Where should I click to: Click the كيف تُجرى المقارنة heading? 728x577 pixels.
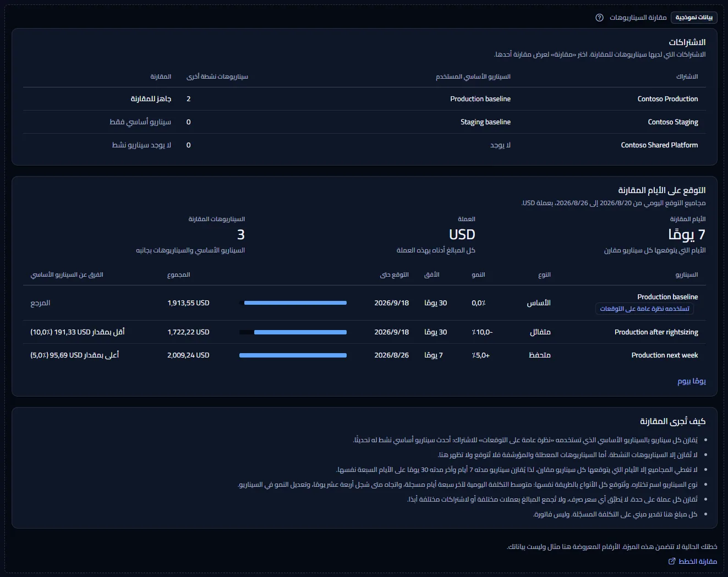[672, 421]
